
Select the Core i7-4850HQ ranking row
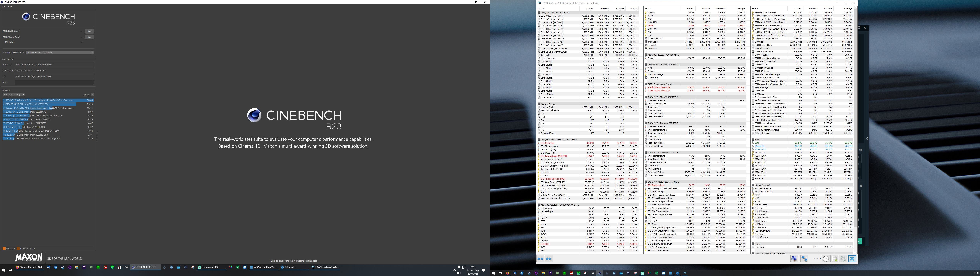pyautogui.click(x=48, y=135)
